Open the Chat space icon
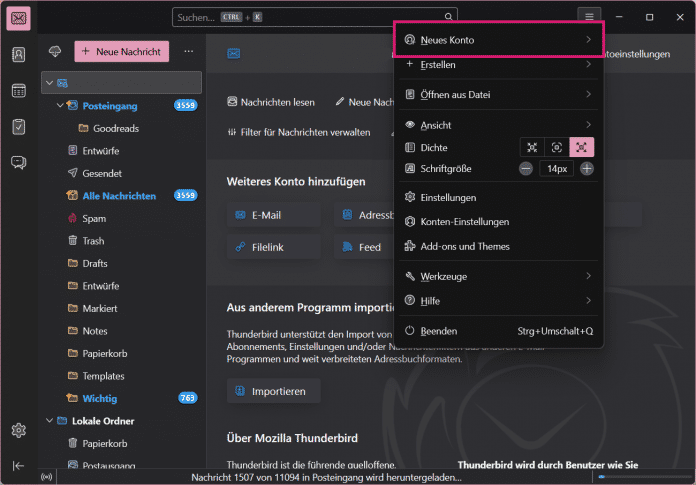 pyautogui.click(x=19, y=163)
